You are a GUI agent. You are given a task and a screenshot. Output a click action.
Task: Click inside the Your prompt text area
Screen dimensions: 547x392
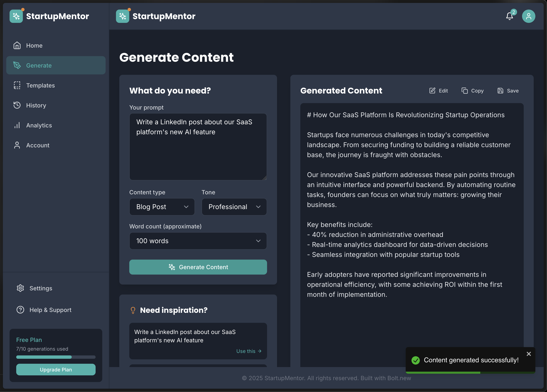click(x=198, y=154)
